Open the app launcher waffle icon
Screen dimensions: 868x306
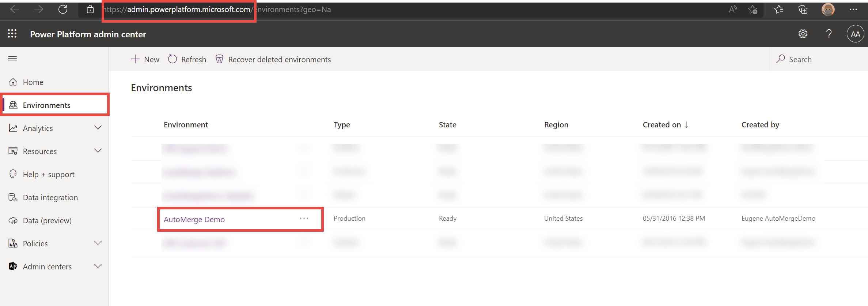click(12, 34)
